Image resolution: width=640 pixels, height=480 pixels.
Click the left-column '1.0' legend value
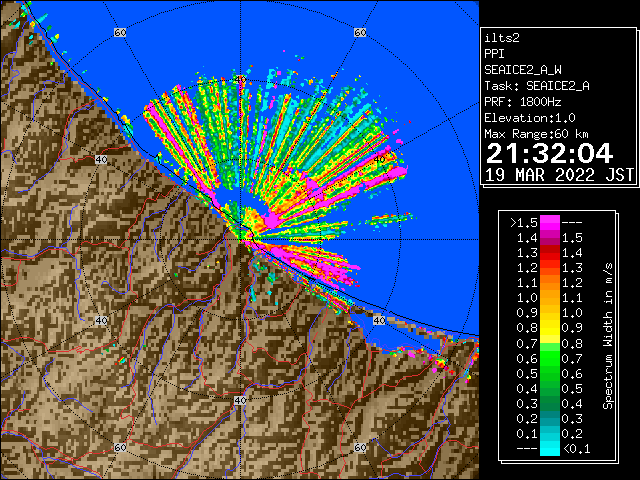point(527,298)
